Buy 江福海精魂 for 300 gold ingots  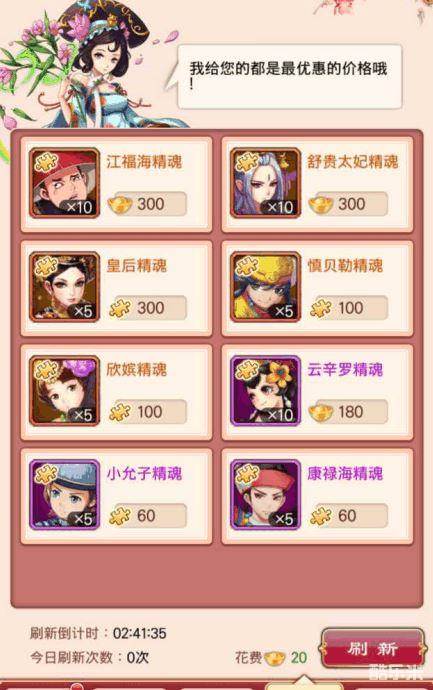147,204
